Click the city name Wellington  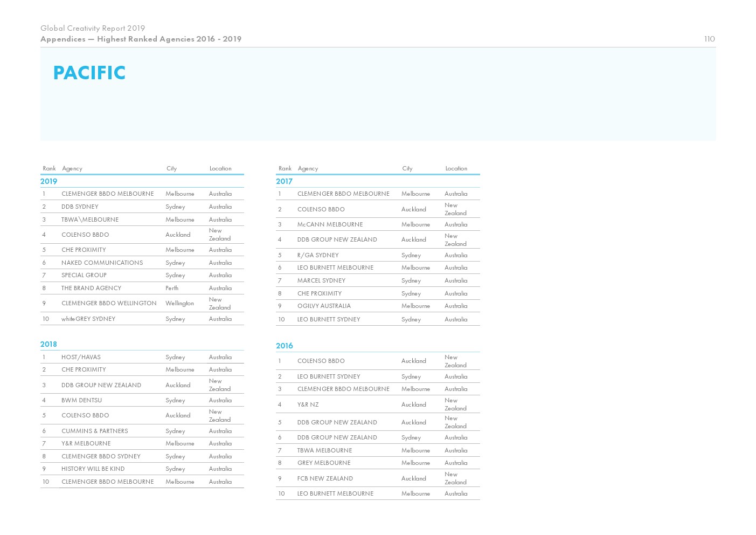pos(179,303)
